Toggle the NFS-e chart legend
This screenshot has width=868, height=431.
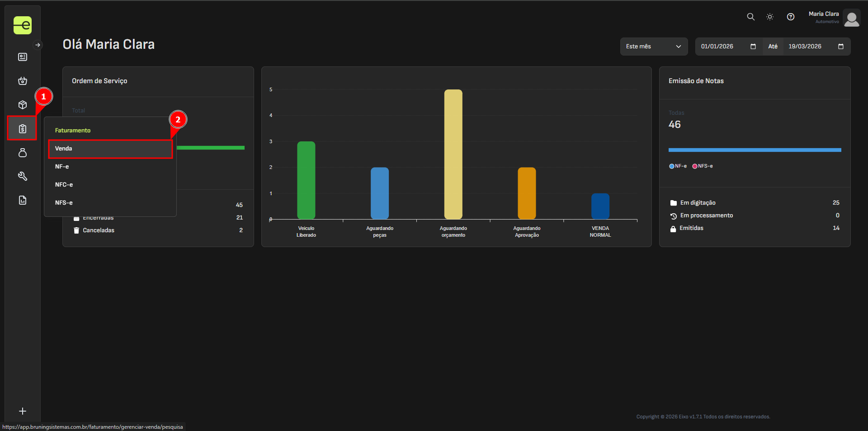tap(703, 166)
